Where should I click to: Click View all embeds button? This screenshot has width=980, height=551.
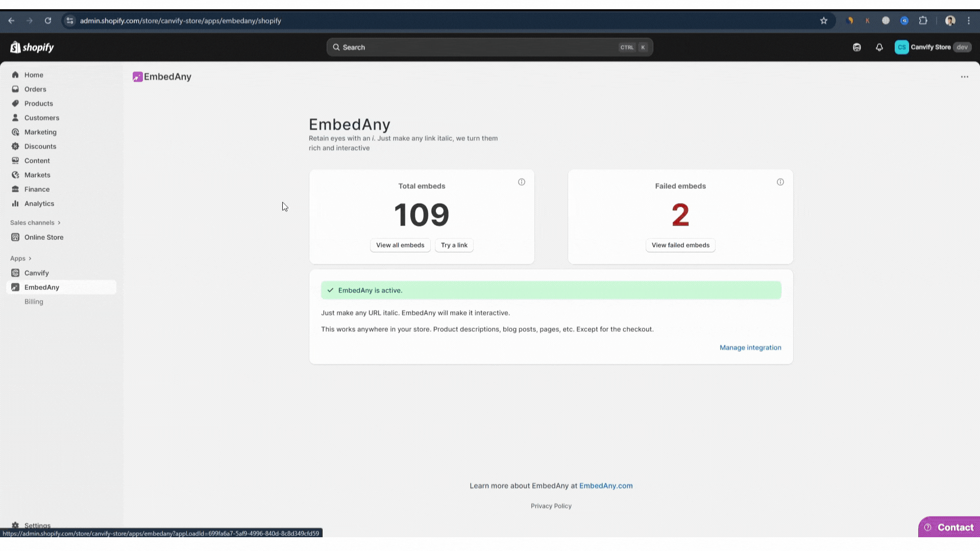pyautogui.click(x=400, y=245)
